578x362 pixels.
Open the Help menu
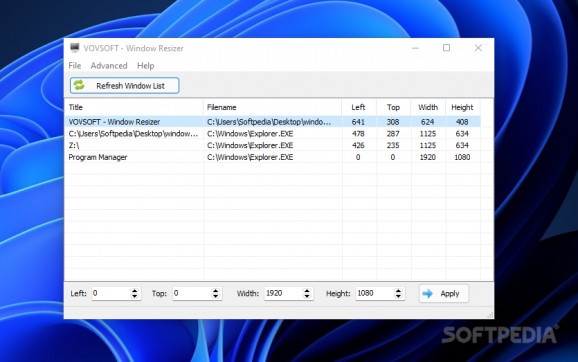(146, 66)
